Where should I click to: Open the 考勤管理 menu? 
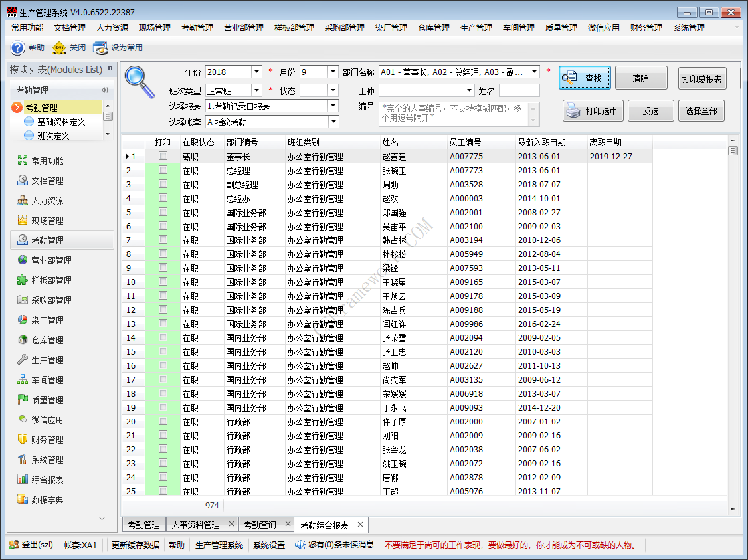coord(197,28)
